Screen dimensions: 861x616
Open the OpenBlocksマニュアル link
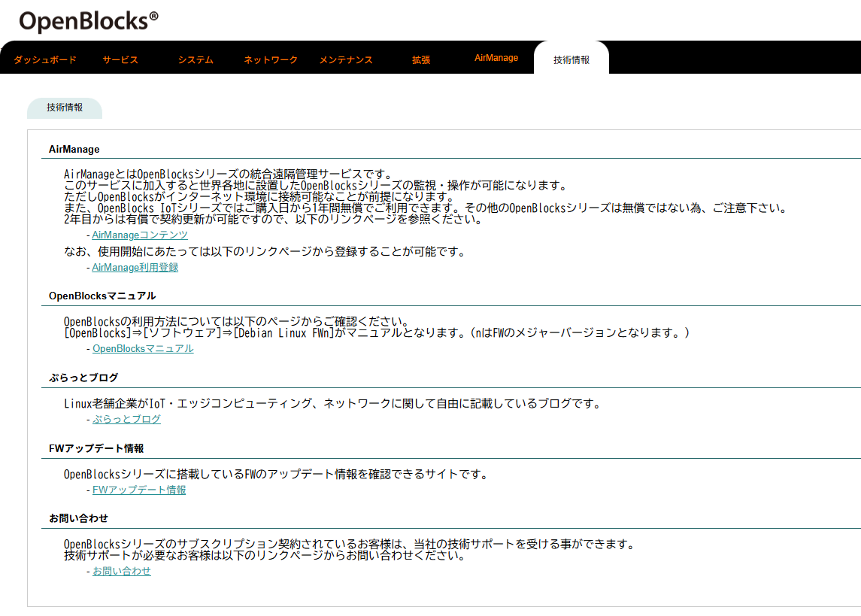tap(143, 349)
